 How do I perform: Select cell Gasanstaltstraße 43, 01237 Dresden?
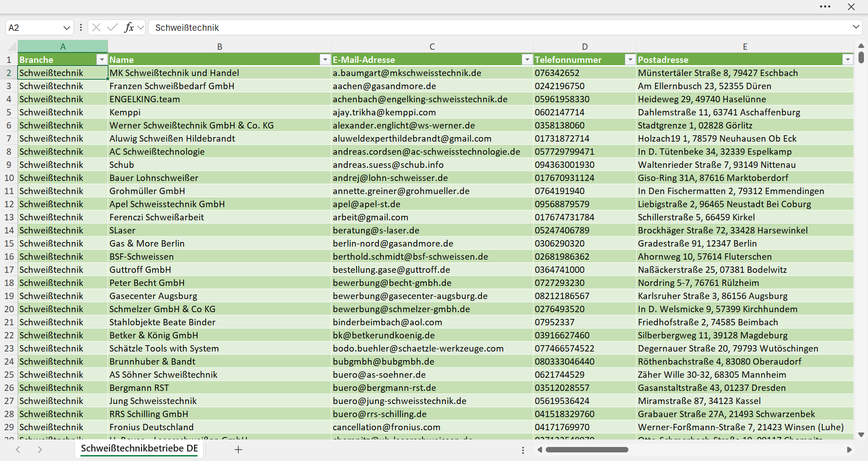click(745, 388)
